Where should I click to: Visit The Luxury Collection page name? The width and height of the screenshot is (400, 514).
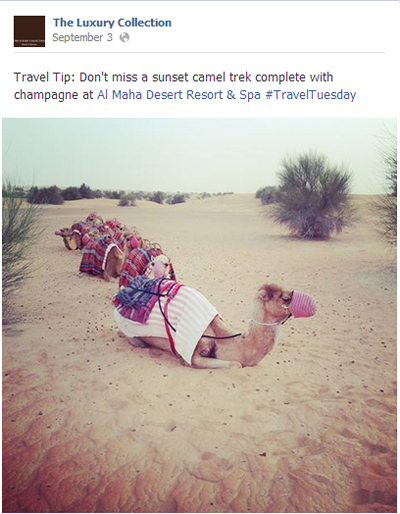pyautogui.click(x=112, y=23)
